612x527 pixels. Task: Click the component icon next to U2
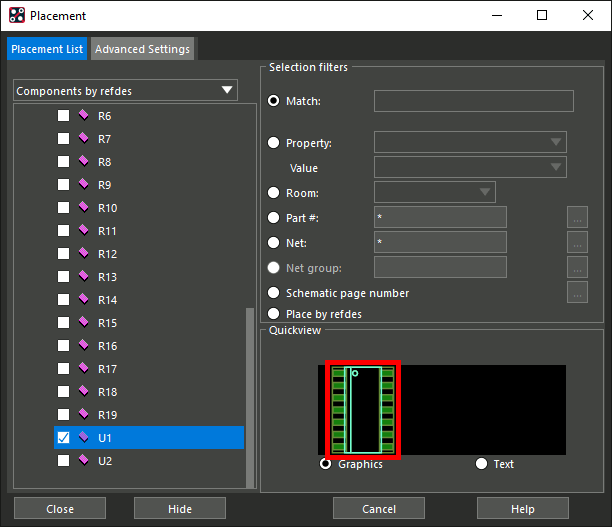(83, 460)
